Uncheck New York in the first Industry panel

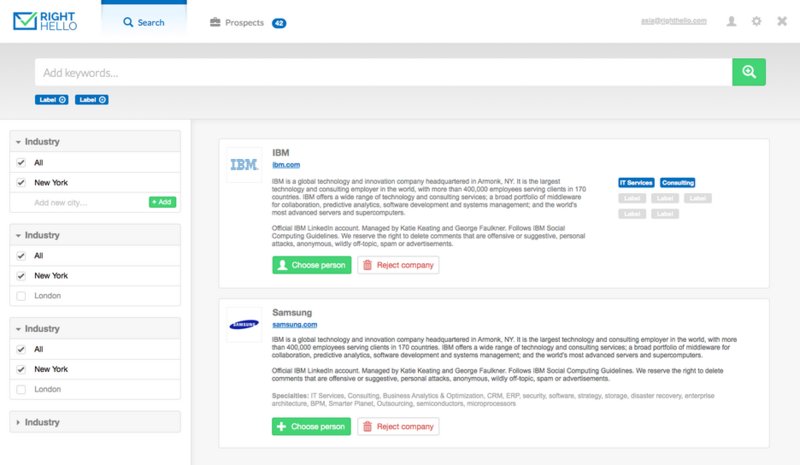coord(21,182)
